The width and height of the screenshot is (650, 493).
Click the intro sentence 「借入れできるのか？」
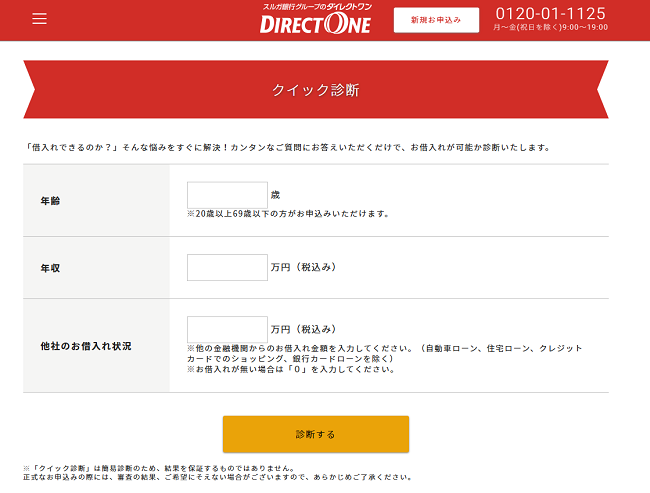[287, 147]
